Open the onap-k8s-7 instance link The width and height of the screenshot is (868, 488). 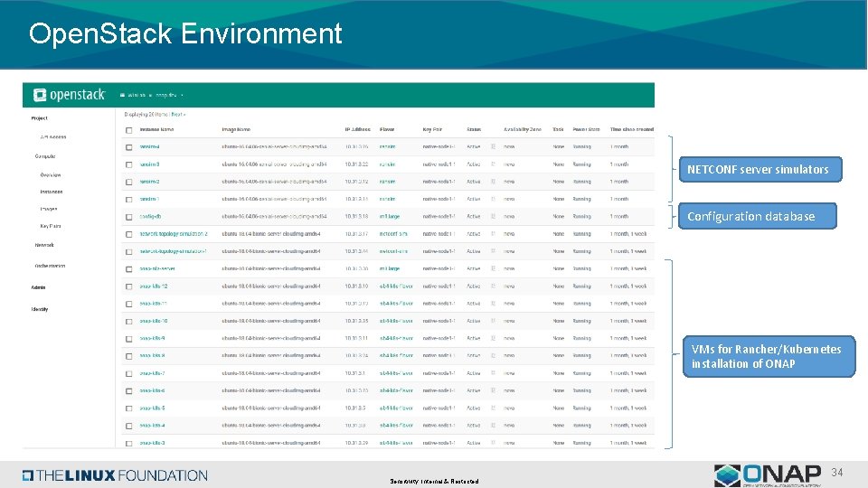[152, 373]
